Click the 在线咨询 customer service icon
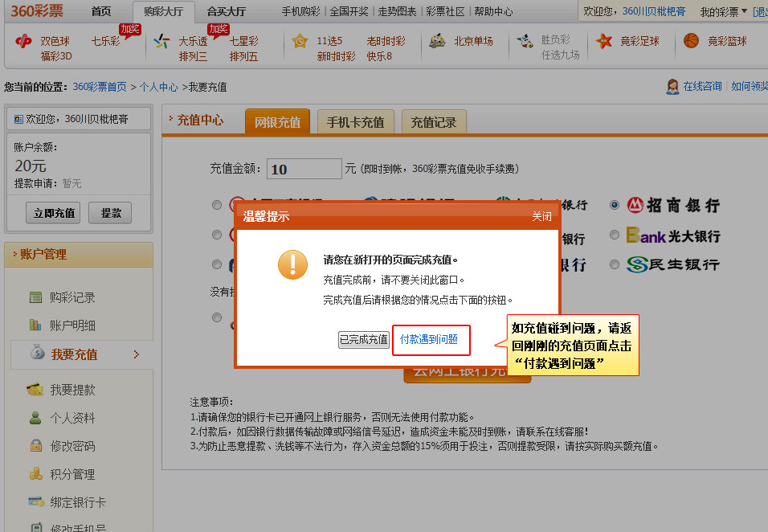768x532 pixels. tap(672, 87)
